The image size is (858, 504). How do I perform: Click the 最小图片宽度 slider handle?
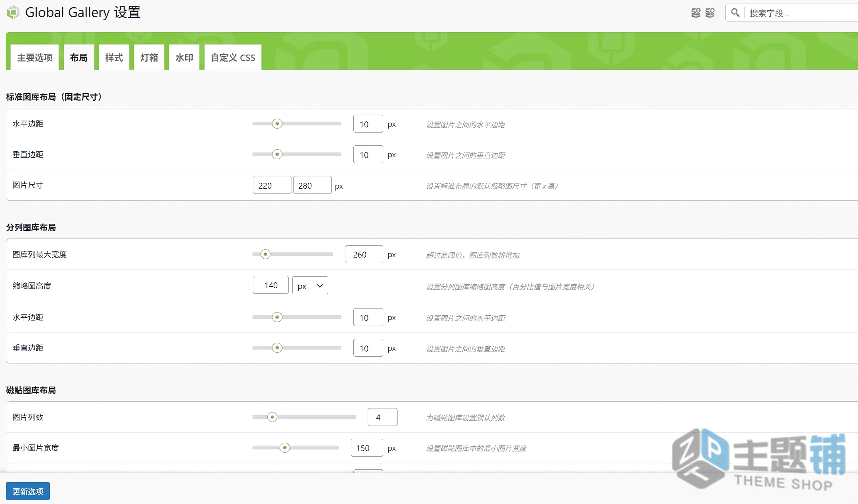tap(284, 448)
